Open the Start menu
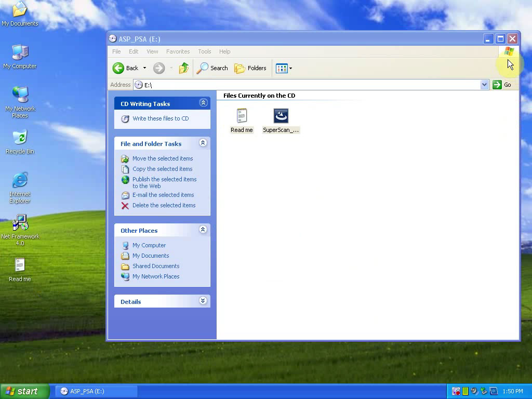Screen dimensions: 532x399 point(24,391)
